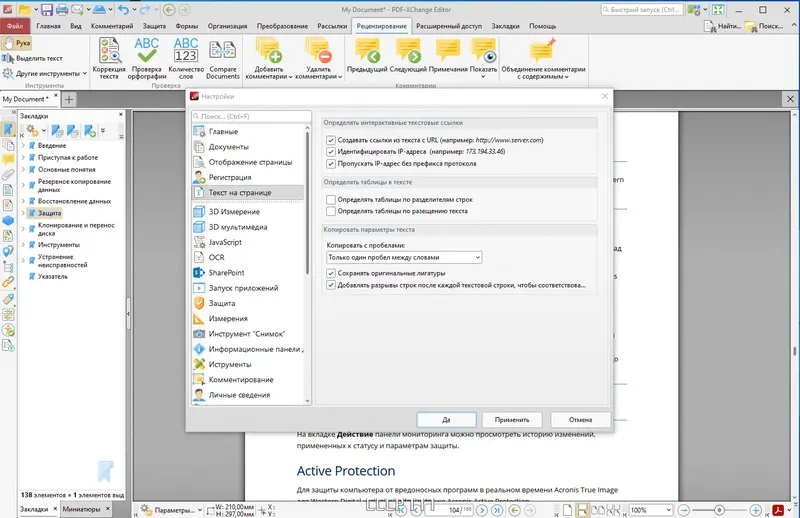Switch to the Комментарий ribbon tab
Viewport: 800px width, 518px height.
(x=112, y=26)
